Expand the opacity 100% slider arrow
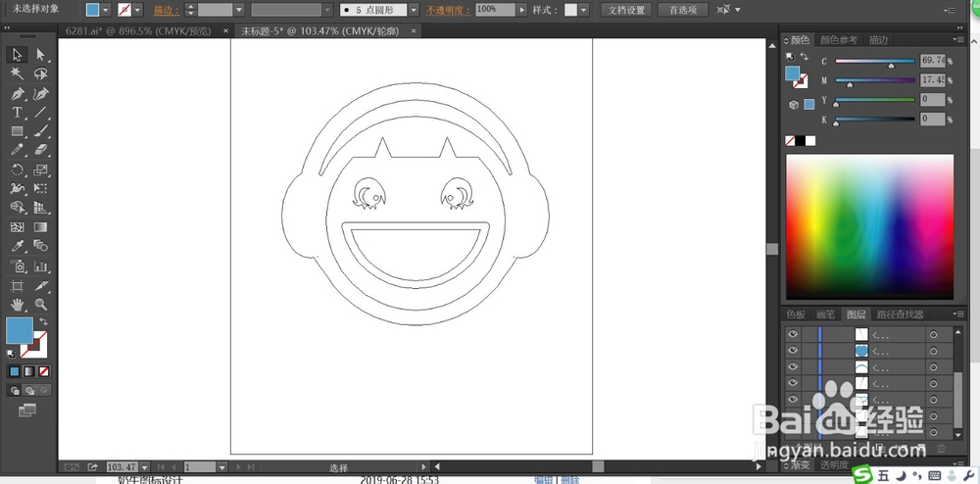Screen dimensions: 980x484 (x=521, y=10)
